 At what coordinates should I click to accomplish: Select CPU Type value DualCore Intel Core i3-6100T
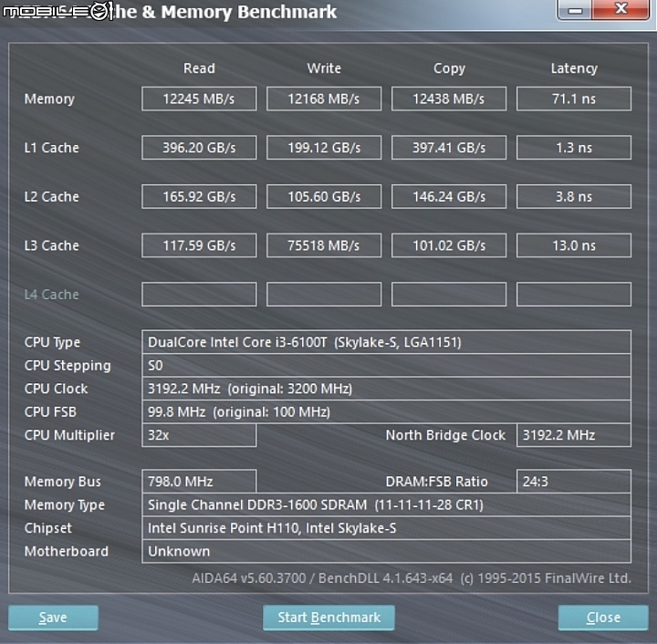pos(386,342)
